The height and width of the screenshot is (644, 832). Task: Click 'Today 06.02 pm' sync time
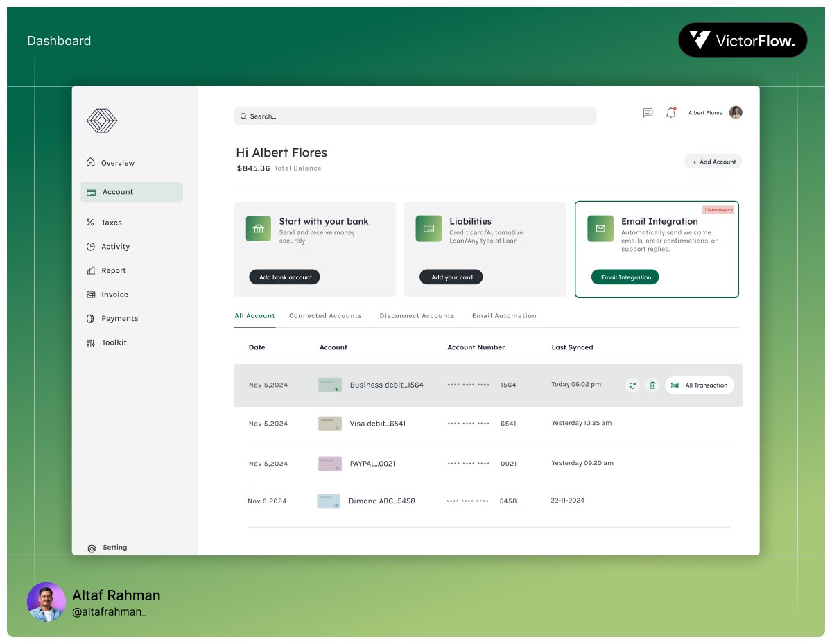(576, 384)
